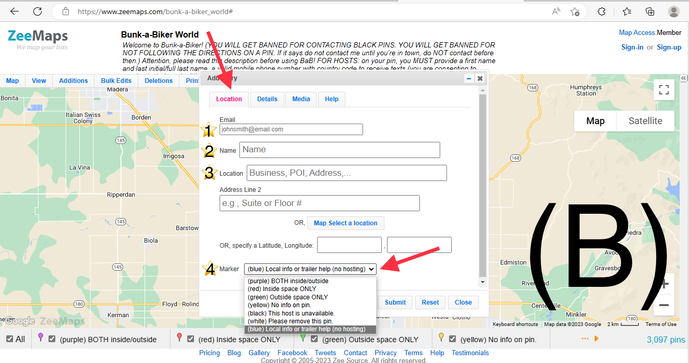This screenshot has width=689, height=363.
Task: Open the View menu
Action: (x=39, y=80)
